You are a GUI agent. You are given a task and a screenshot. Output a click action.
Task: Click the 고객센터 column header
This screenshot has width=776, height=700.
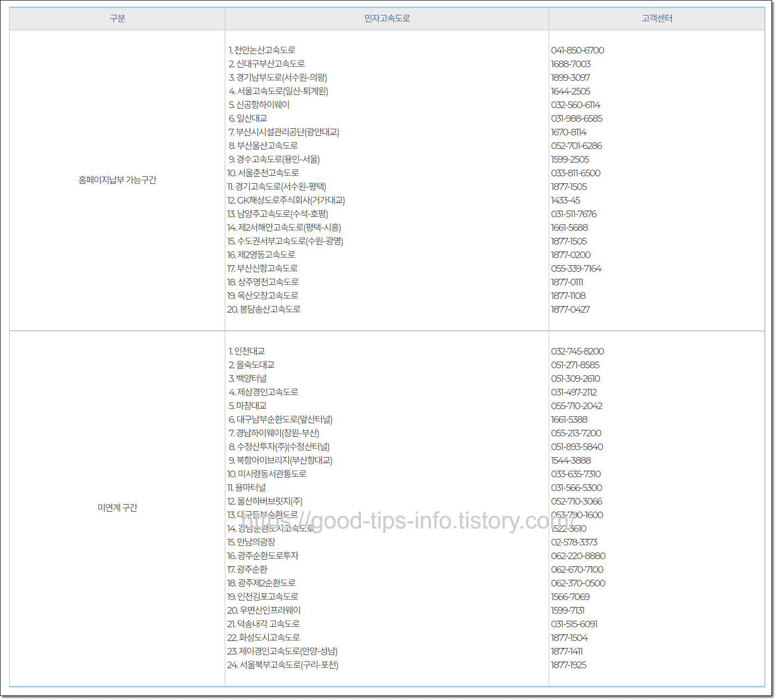point(657,19)
